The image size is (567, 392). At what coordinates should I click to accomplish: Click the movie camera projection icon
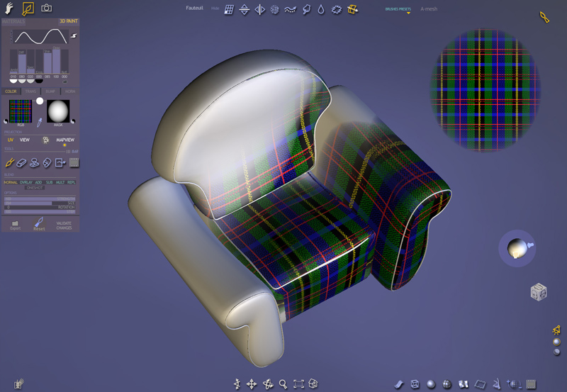pos(45,140)
